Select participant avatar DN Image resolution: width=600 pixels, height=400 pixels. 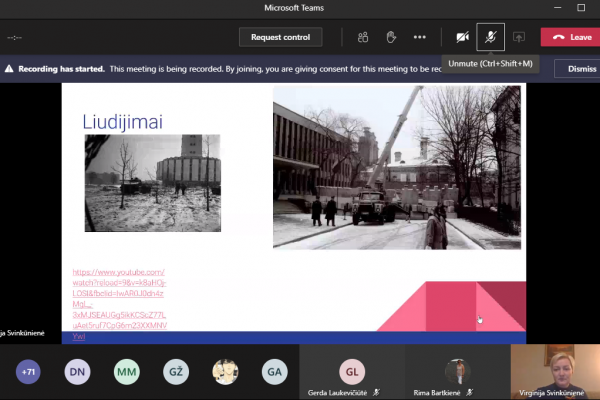pyautogui.click(x=77, y=372)
